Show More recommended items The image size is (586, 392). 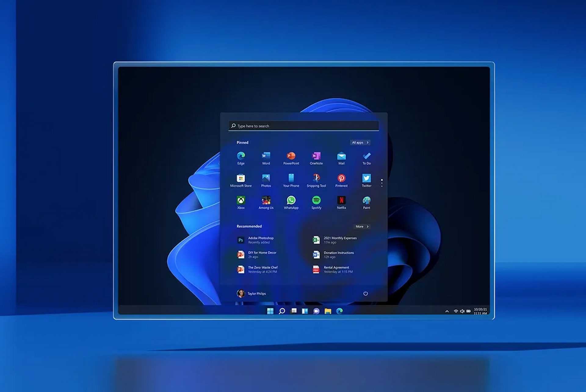click(x=362, y=226)
